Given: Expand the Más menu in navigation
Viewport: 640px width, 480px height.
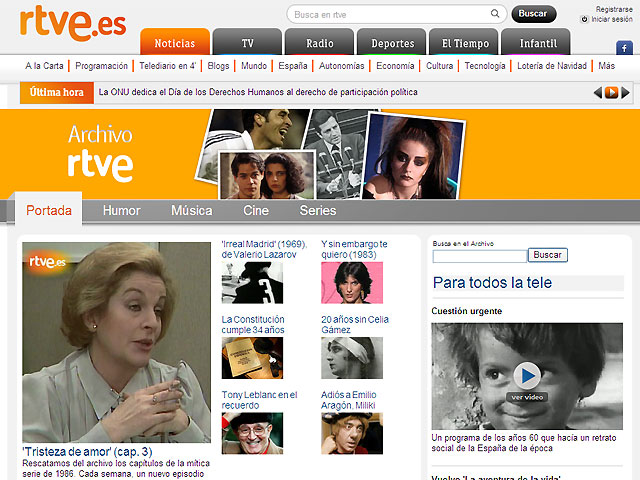Looking at the screenshot, I should pyautogui.click(x=606, y=66).
